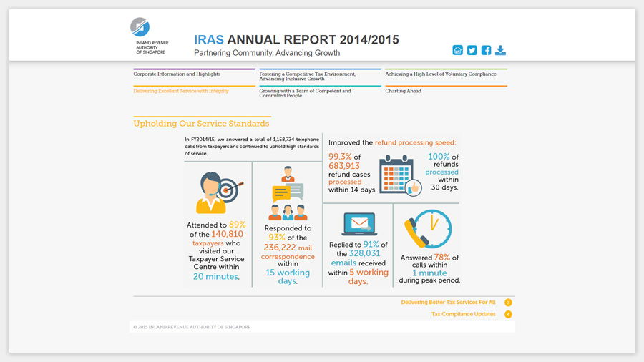Select Delivering Excellent Service with Integrity
Image resolution: width=644 pixels, height=362 pixels.
181,91
